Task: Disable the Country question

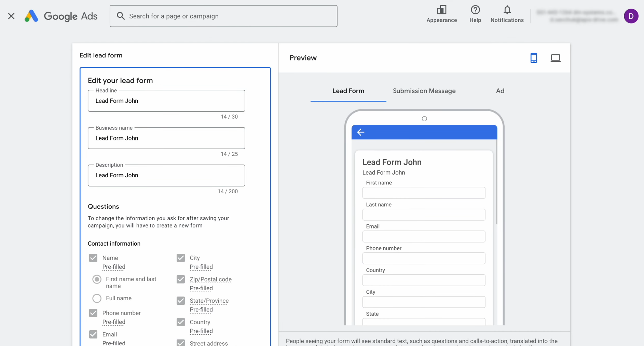Action: [181, 322]
